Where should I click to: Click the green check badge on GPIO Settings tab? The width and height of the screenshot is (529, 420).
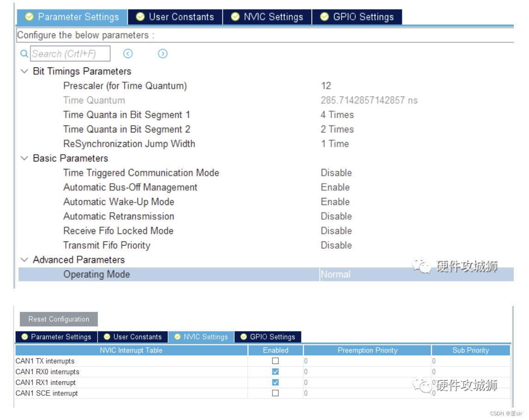[x=324, y=17]
